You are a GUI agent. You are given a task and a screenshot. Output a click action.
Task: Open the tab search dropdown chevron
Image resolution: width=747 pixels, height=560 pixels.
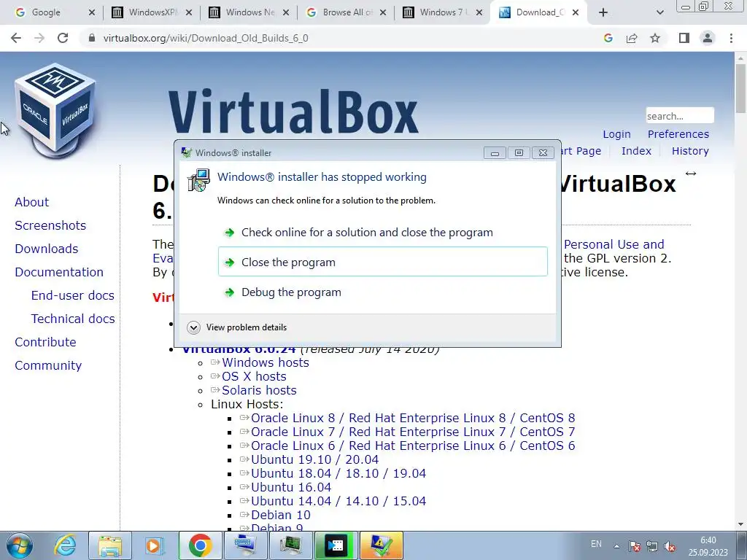[659, 13]
